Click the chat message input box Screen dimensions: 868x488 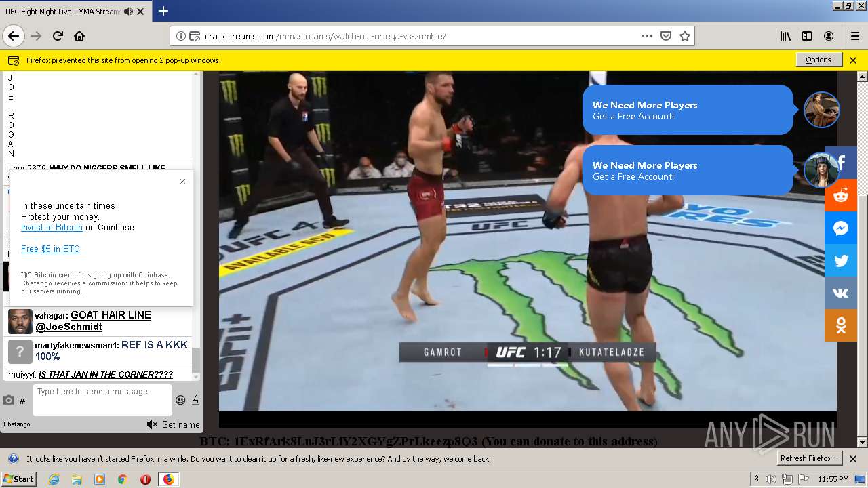pos(102,400)
